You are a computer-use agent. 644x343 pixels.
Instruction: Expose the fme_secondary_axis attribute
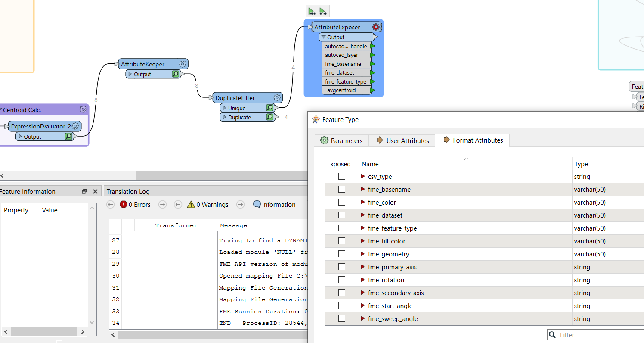[342, 293]
